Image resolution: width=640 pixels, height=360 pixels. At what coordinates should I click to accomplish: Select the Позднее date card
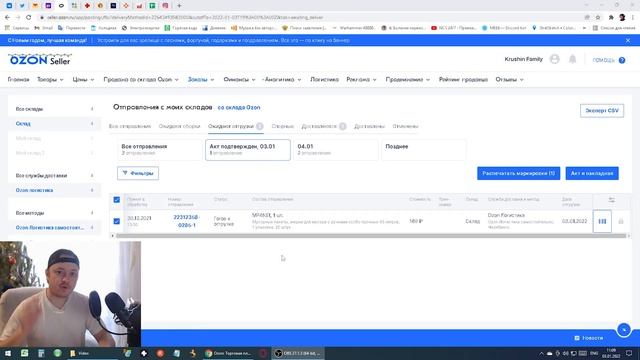(424, 149)
